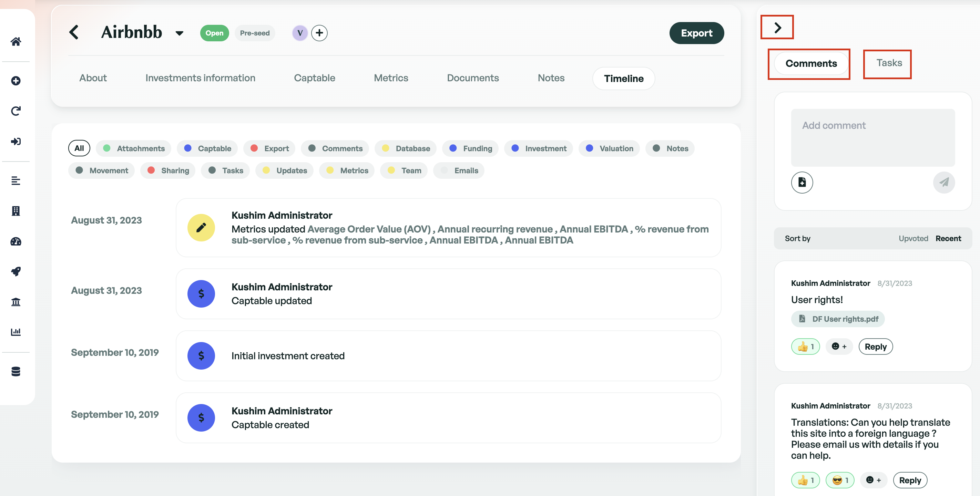Open the Airbnbb company dropdown arrow

pos(180,33)
